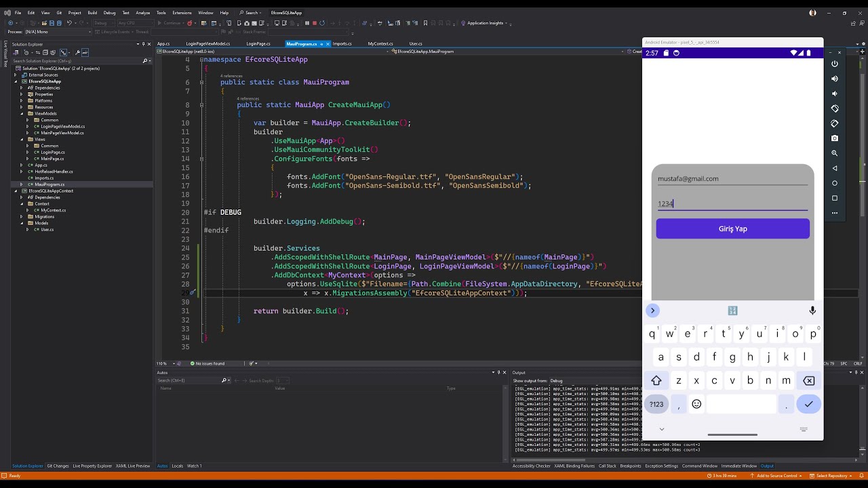Viewport: 868px width, 488px height.
Task: Tap the keyboard microphone icon
Action: click(812, 310)
